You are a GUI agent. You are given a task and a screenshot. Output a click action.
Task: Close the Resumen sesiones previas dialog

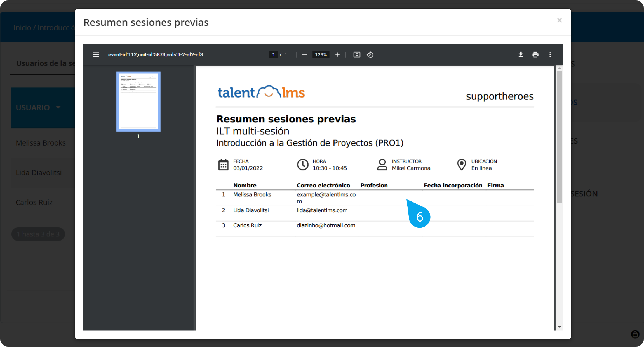[559, 20]
